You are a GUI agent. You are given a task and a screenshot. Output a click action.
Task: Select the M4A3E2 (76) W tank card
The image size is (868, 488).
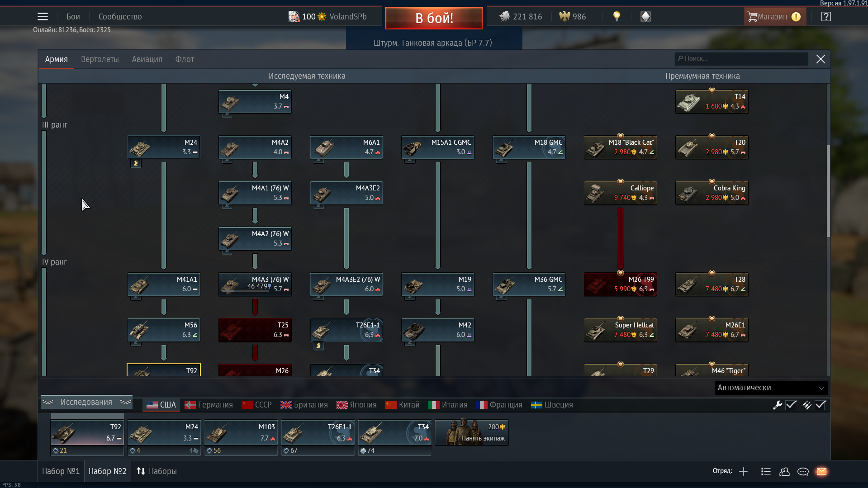346,284
